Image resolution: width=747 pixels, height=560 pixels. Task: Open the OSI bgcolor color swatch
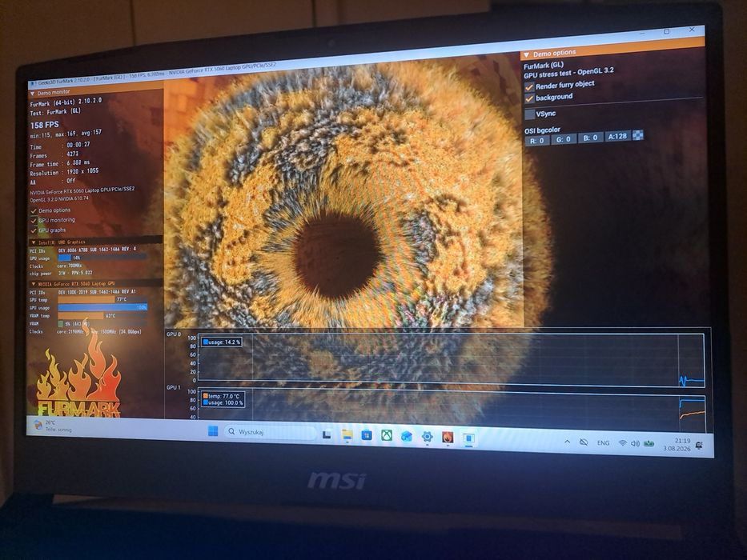click(637, 135)
